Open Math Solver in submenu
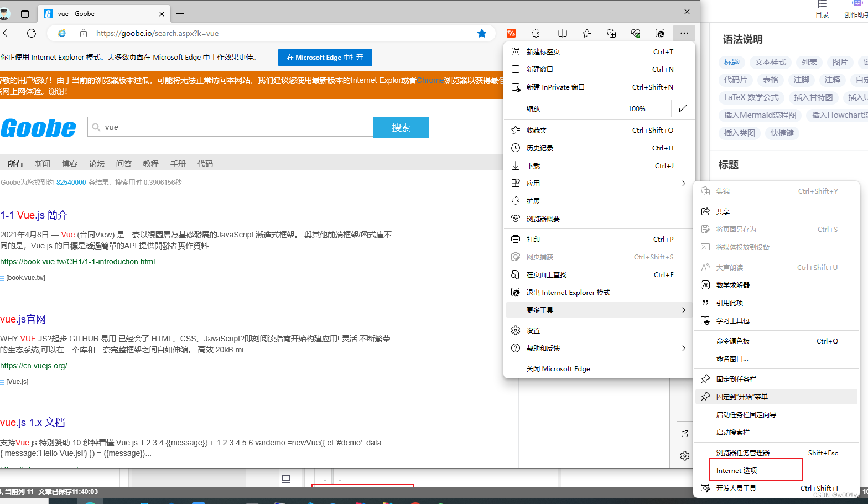 [x=776, y=285]
